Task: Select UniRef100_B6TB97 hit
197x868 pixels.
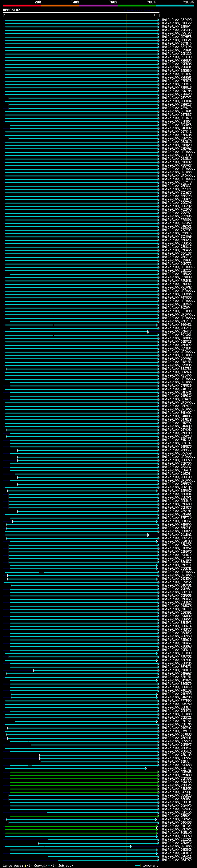Action: coord(177,74)
